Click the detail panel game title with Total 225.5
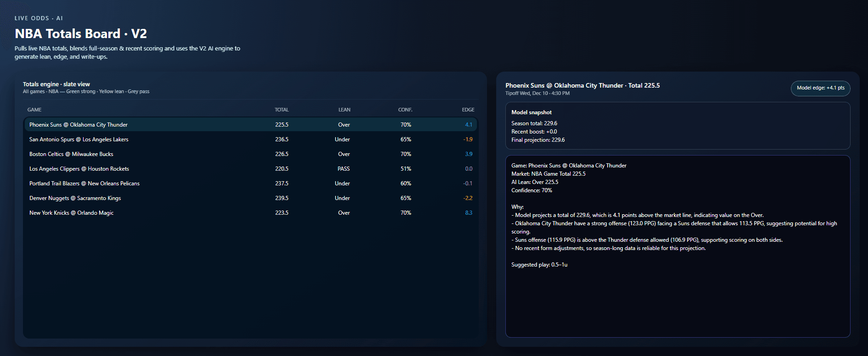 tap(582, 85)
